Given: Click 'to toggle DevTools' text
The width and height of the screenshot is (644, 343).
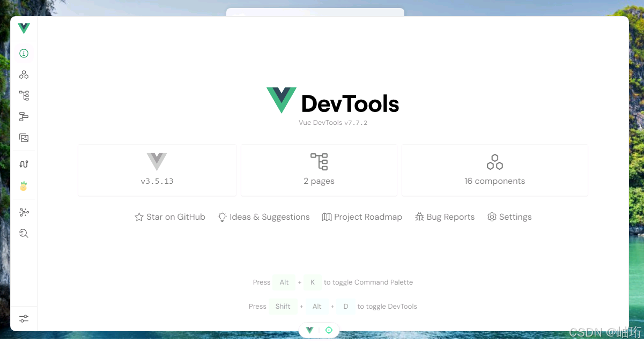Looking at the screenshot, I should (x=387, y=307).
